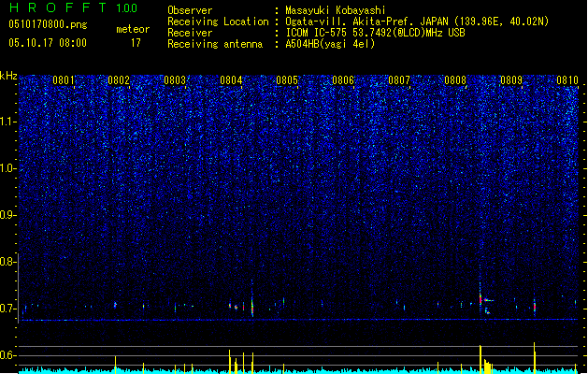Click the 'Receiving Location' label

[x=218, y=22]
